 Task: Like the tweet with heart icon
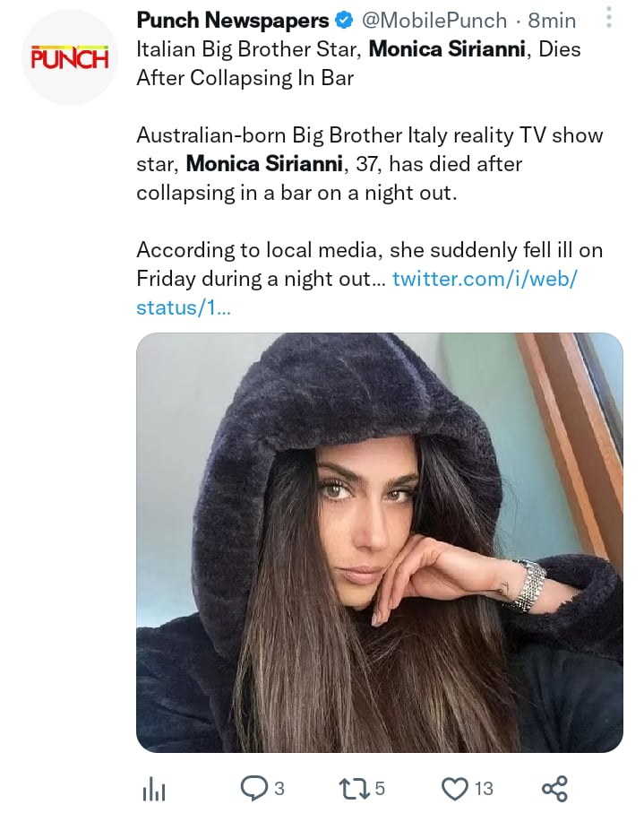coord(454,789)
